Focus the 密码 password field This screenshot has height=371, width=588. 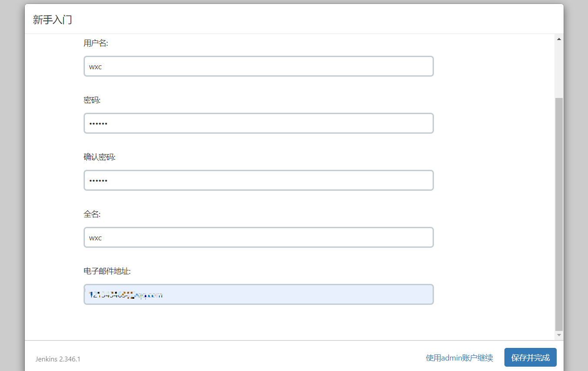point(259,123)
